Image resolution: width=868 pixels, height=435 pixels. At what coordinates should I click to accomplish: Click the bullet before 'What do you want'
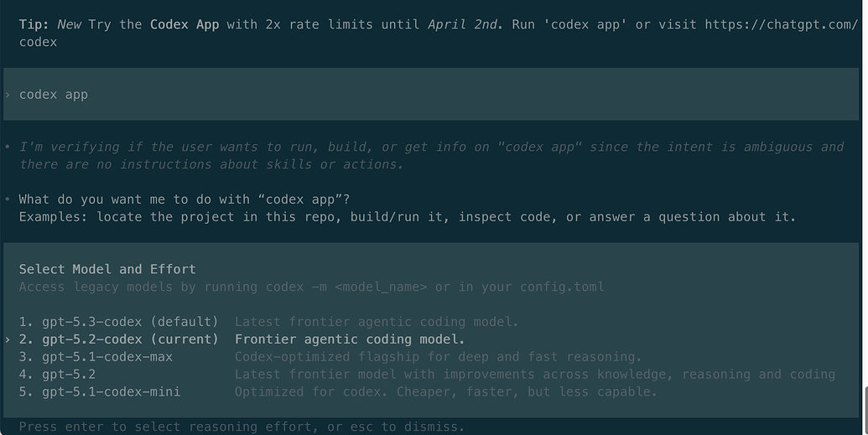point(8,199)
